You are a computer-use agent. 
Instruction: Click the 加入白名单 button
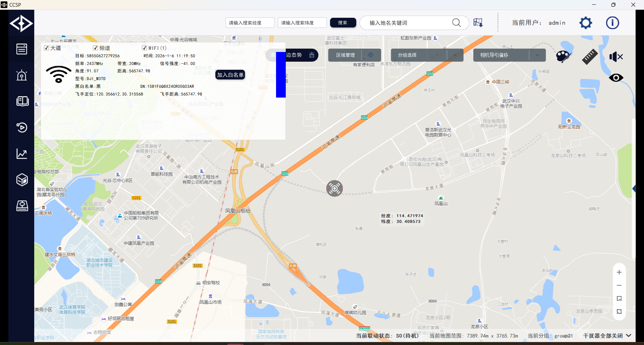coord(230,75)
